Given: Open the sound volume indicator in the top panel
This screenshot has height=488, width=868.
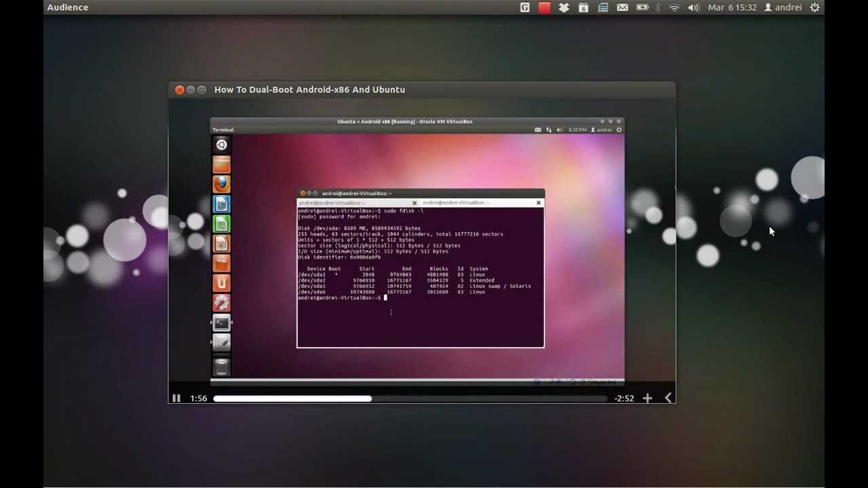Looking at the screenshot, I should pos(694,7).
